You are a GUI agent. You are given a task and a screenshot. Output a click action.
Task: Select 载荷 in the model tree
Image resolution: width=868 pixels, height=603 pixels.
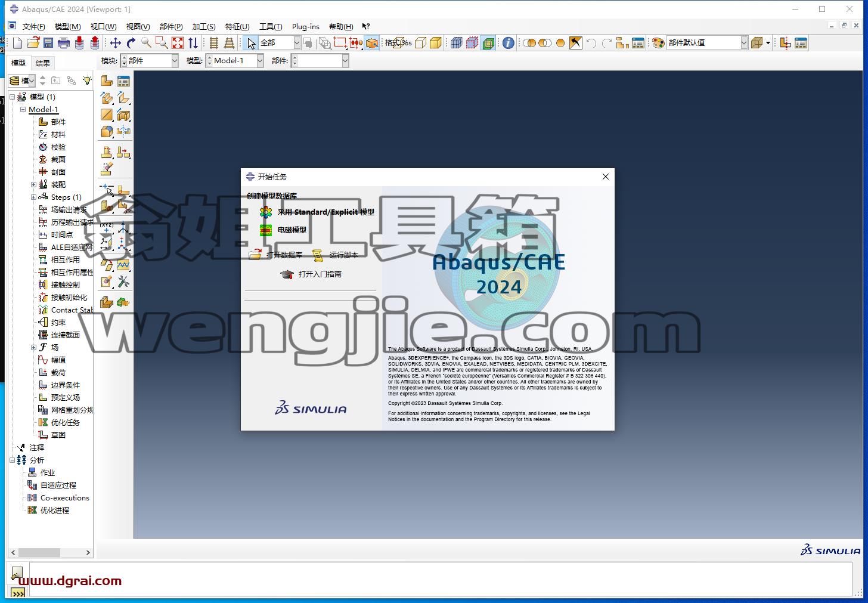coord(52,372)
